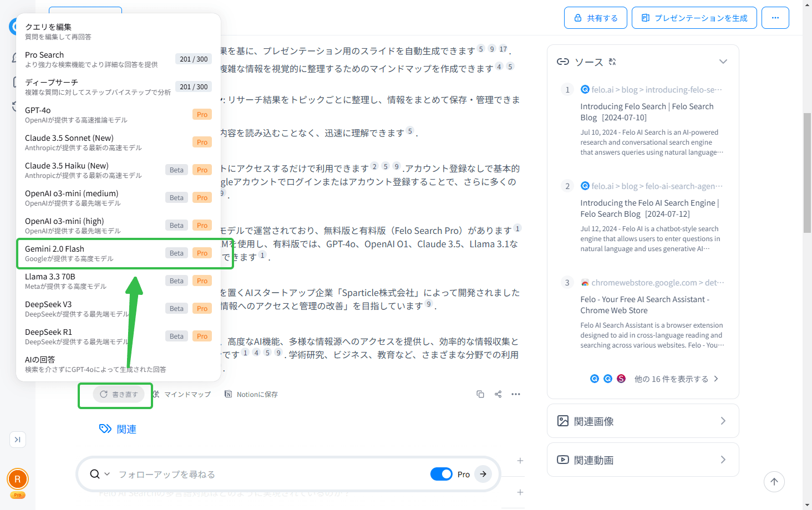Image resolution: width=812 pixels, height=510 pixels.
Task: Click the 関連動画 video icon
Action: pyautogui.click(x=563, y=460)
